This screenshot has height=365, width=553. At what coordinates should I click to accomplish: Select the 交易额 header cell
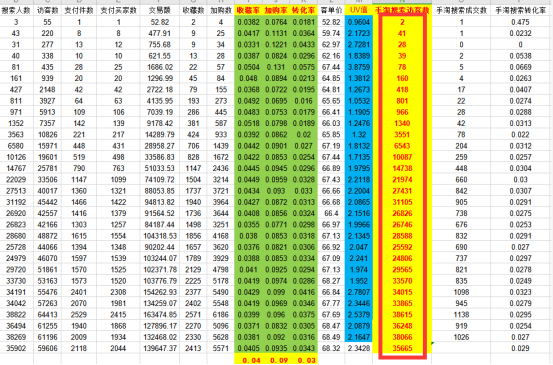click(x=160, y=11)
